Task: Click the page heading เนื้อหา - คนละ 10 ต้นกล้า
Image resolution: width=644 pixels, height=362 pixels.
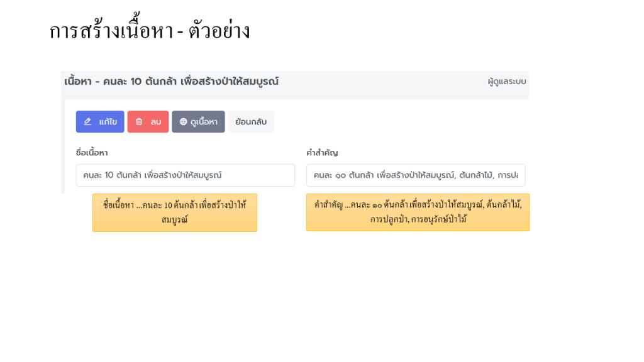Action: coord(171,82)
